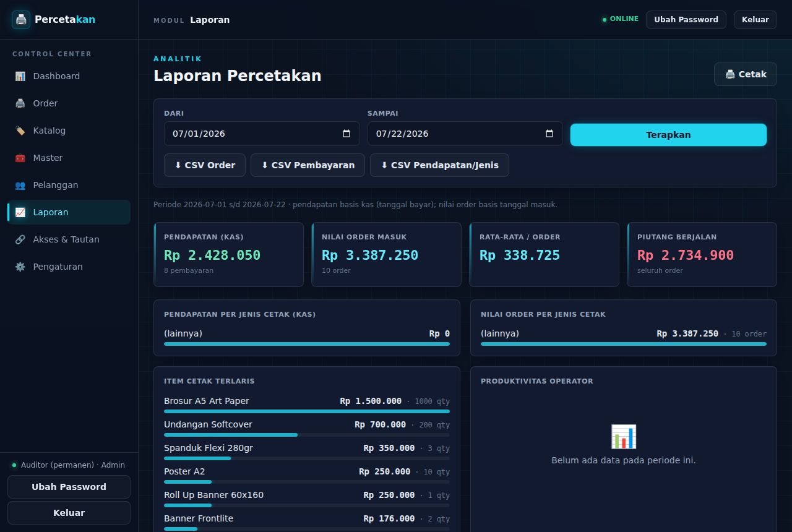This screenshot has height=532, width=792.
Task: Download CSV Pembayaran export
Action: (308, 165)
